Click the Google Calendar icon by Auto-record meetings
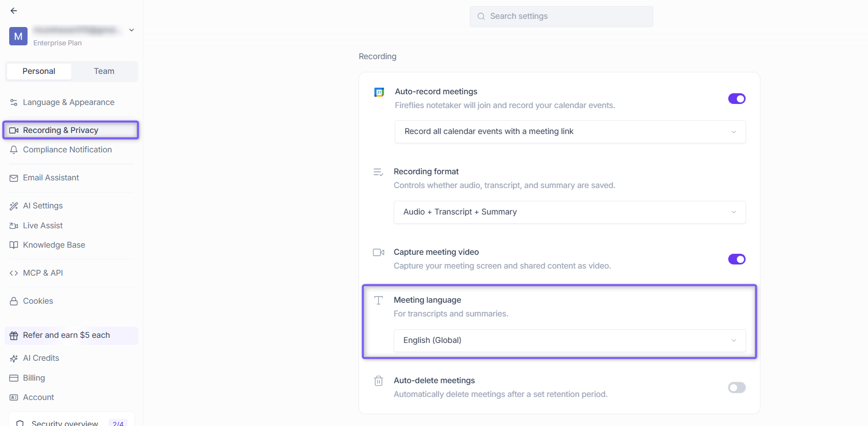The height and width of the screenshot is (426, 868). pos(379,92)
